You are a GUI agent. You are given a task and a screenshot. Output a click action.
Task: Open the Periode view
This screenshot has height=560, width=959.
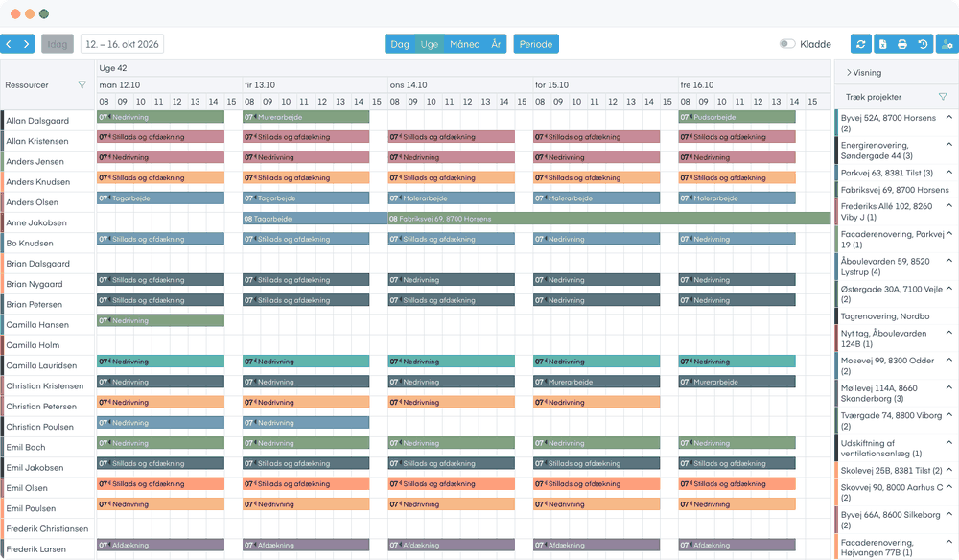pos(536,44)
